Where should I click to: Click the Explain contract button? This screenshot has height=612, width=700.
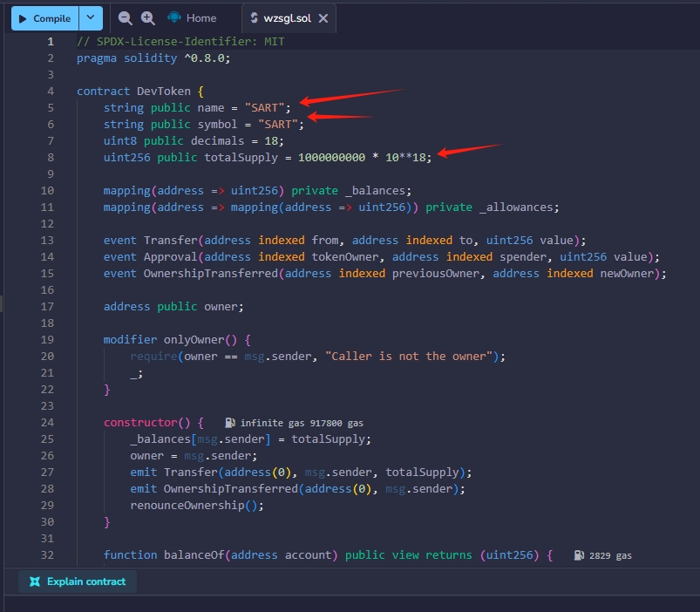pos(85,581)
